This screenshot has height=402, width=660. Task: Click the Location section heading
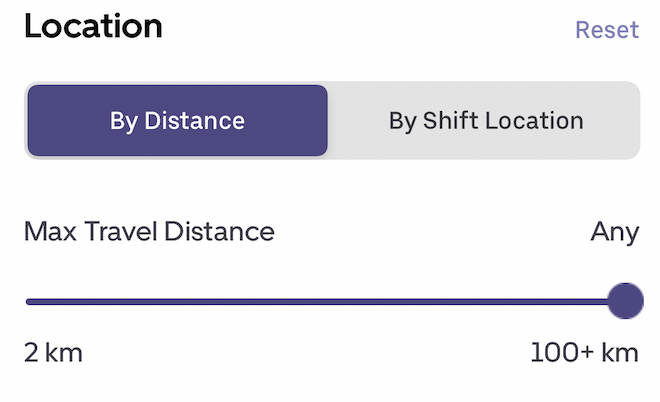[93, 27]
